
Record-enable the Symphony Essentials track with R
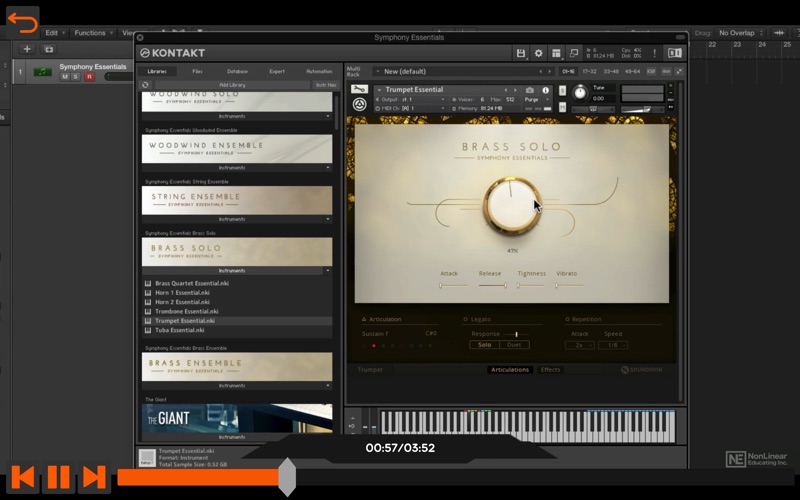[x=89, y=77]
